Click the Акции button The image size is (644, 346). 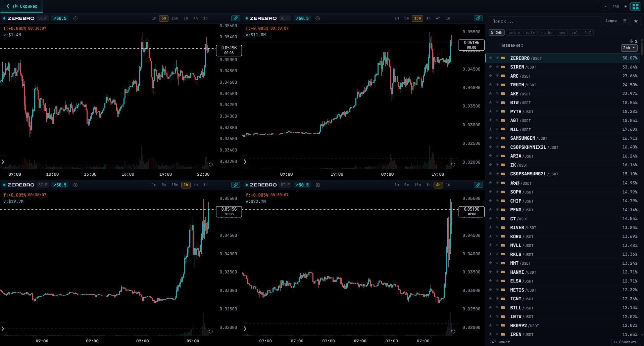[x=611, y=21]
